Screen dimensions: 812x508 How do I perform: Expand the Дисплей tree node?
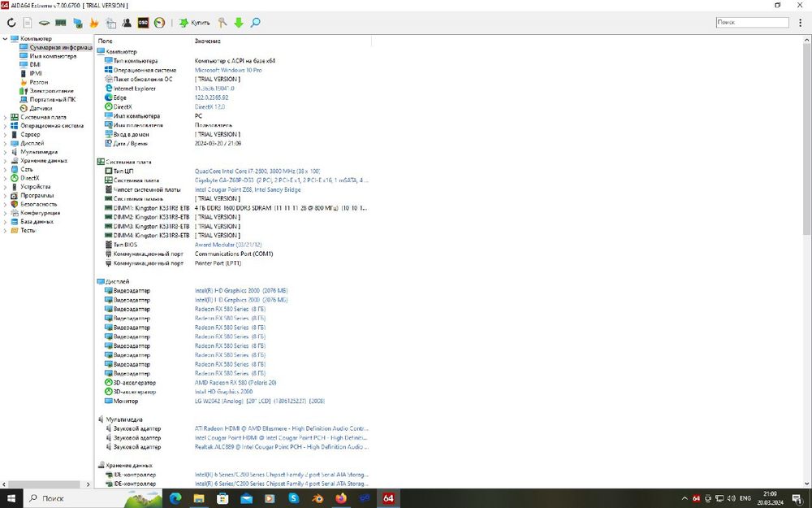[x=5, y=143]
